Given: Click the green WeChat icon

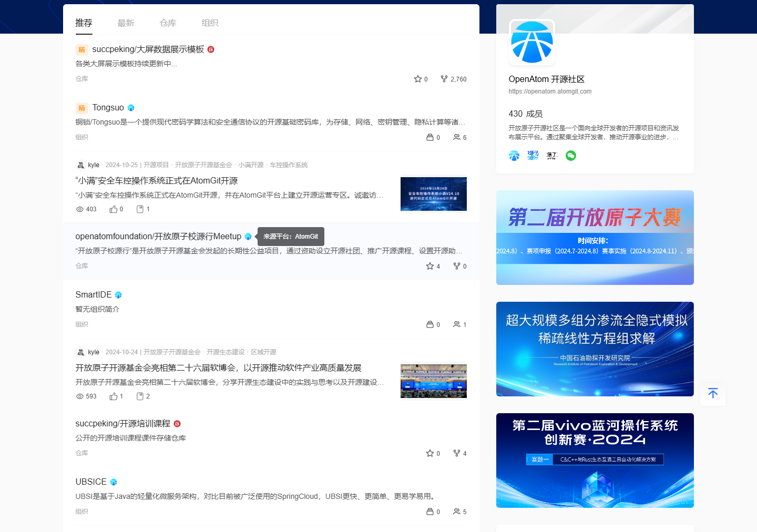Looking at the screenshot, I should (571, 156).
